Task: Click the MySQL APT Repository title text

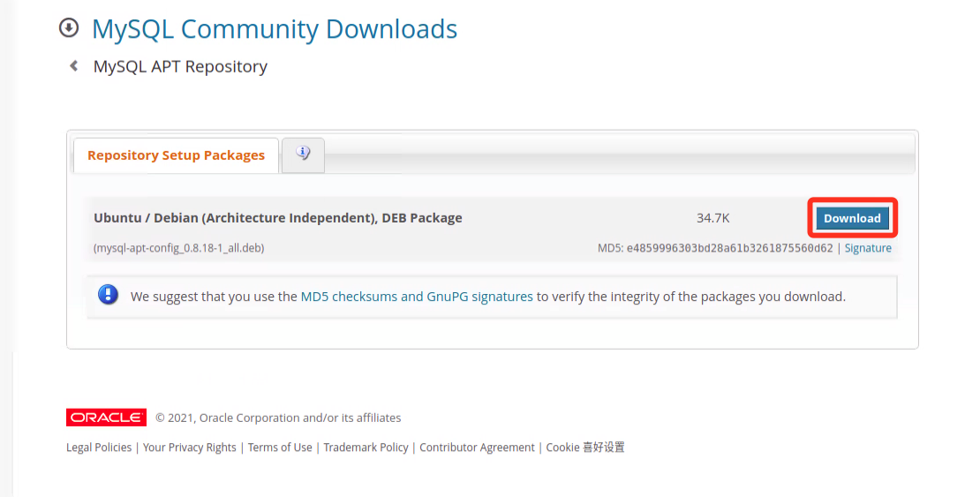Action: click(x=180, y=66)
